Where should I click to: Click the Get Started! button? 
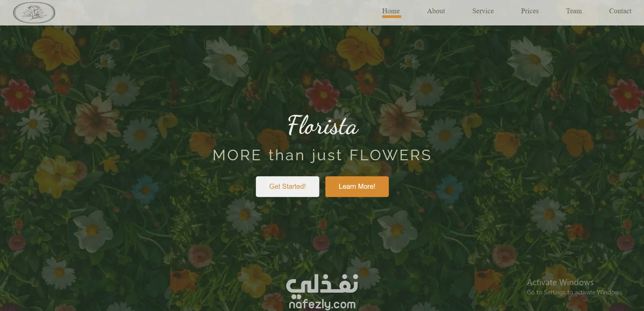click(288, 186)
